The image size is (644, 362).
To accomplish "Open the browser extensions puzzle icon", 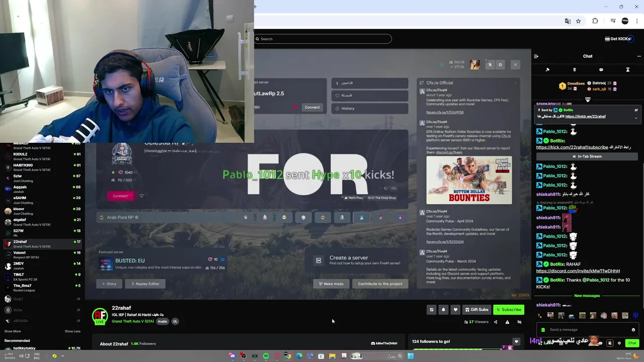I will pyautogui.click(x=595, y=21).
